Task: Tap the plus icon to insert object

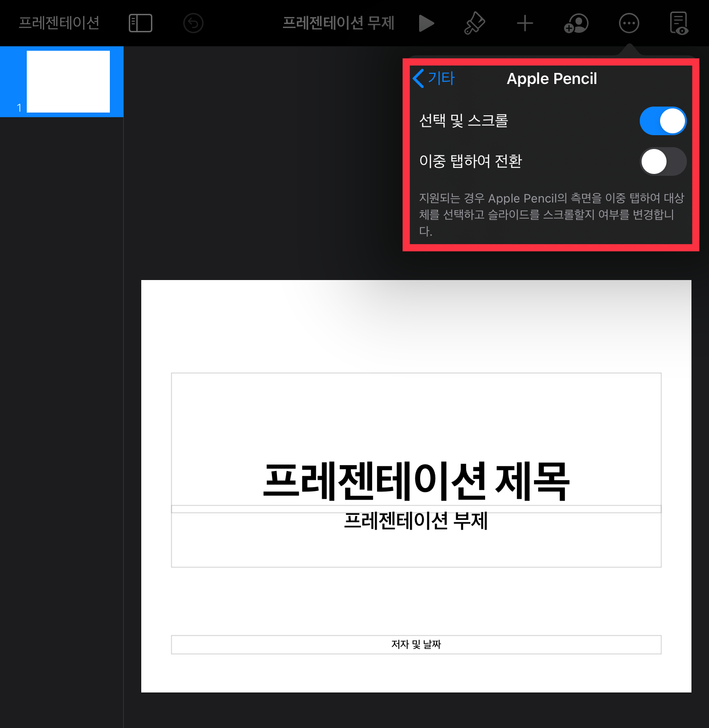Action: tap(525, 23)
